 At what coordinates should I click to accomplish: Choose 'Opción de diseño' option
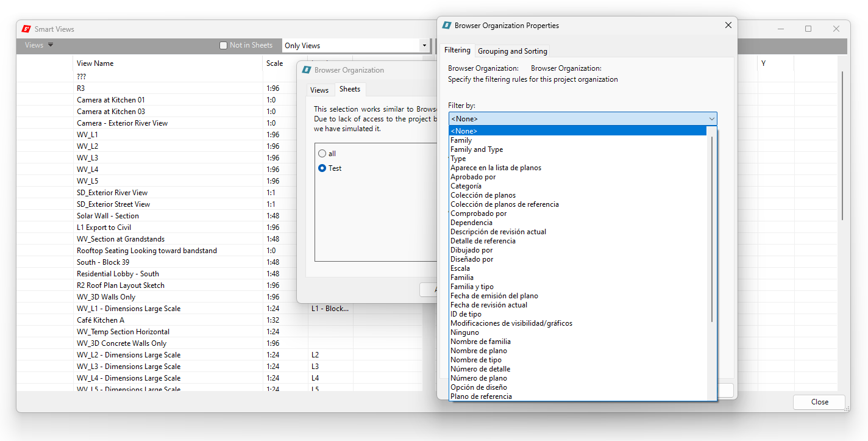[578, 387]
